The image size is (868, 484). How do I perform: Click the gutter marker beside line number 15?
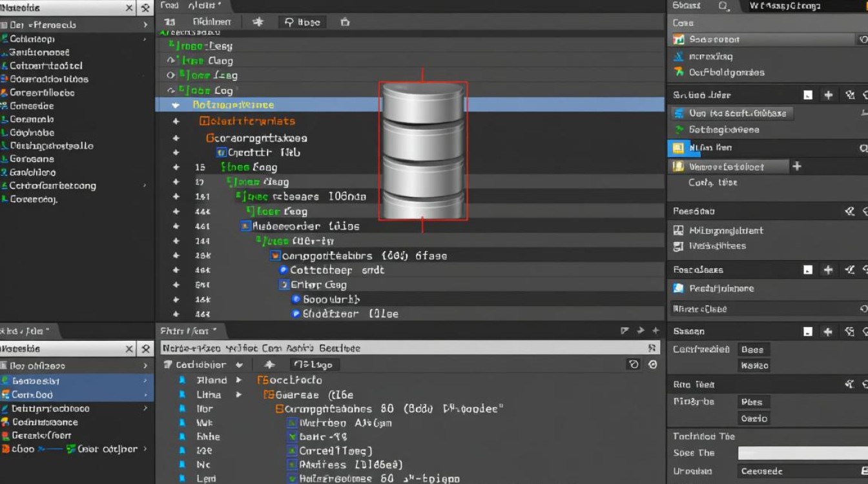click(x=176, y=167)
